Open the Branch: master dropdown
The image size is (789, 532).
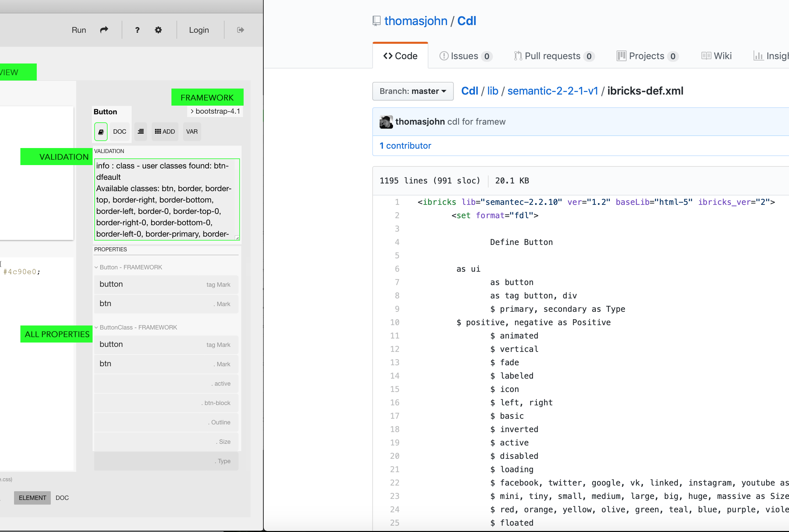412,91
